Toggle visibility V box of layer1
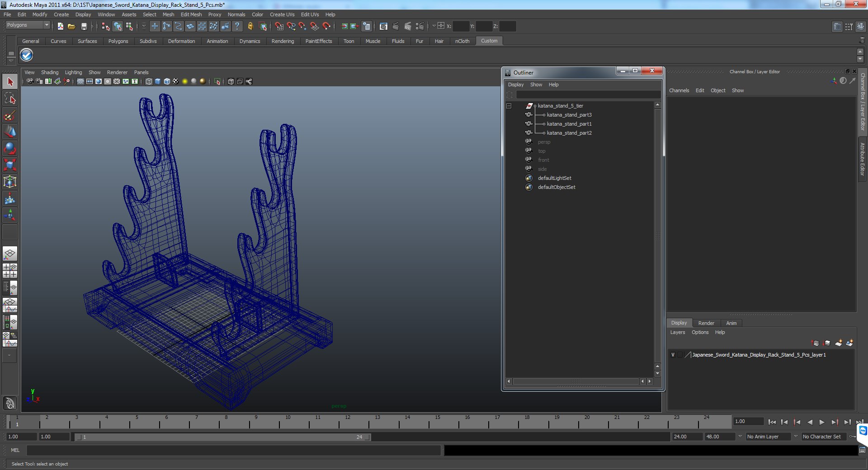The height and width of the screenshot is (470, 868). coord(673,355)
